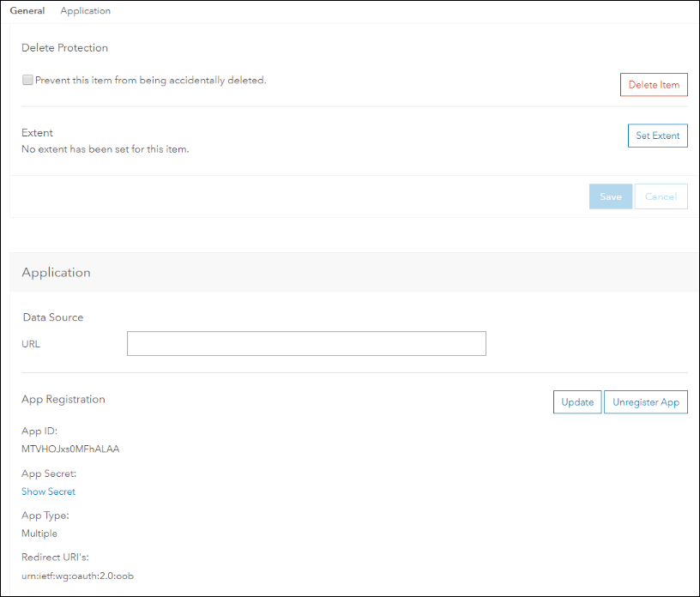Click the App ID value MTVHOJxs0MFhALAA
700x597 pixels.
[x=70, y=449]
